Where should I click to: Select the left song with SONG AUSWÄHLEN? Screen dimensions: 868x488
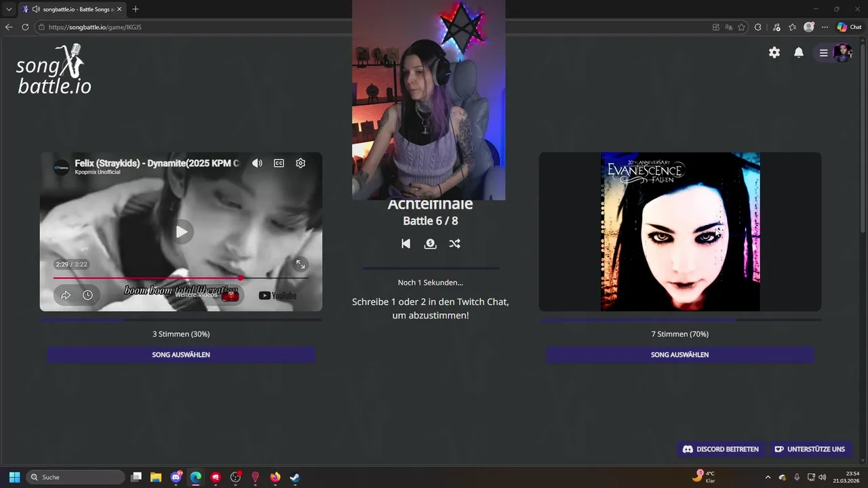tap(181, 354)
